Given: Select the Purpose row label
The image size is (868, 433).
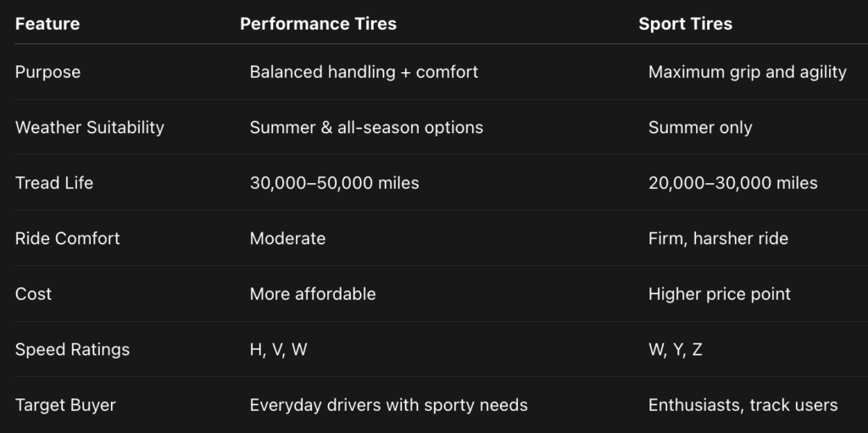Looking at the screenshot, I should point(48,72).
